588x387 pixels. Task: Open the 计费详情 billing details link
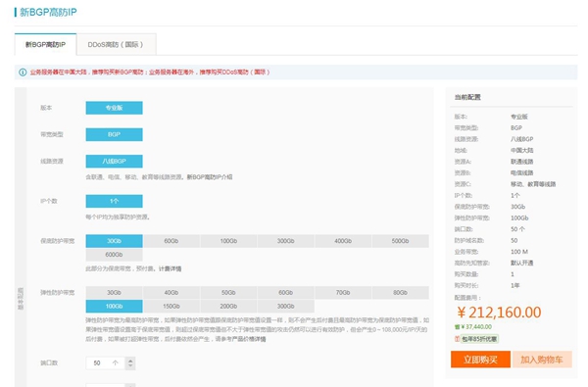click(170, 268)
